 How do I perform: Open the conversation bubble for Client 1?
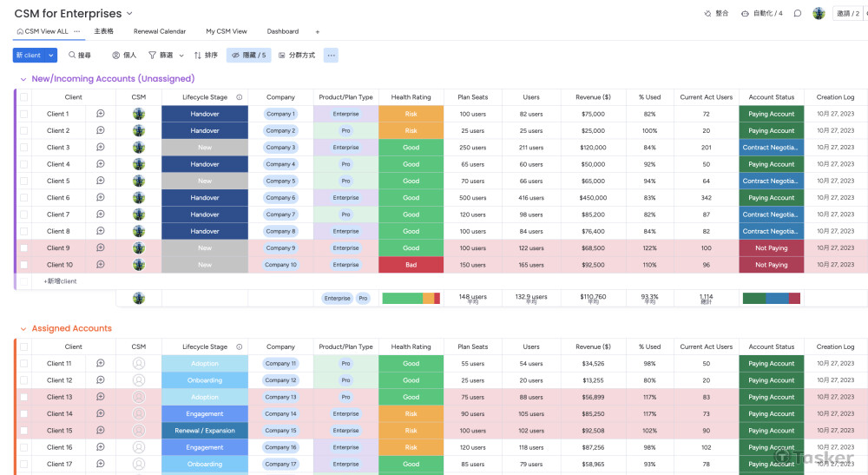click(101, 114)
